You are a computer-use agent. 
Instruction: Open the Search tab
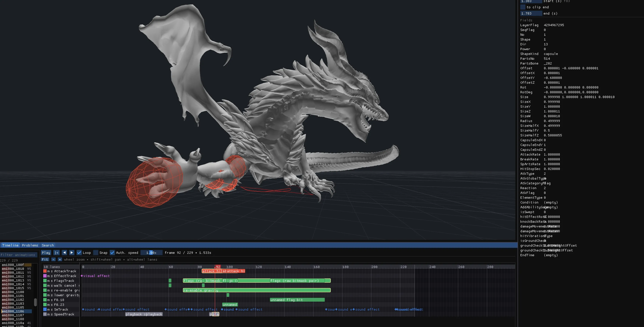(48, 245)
